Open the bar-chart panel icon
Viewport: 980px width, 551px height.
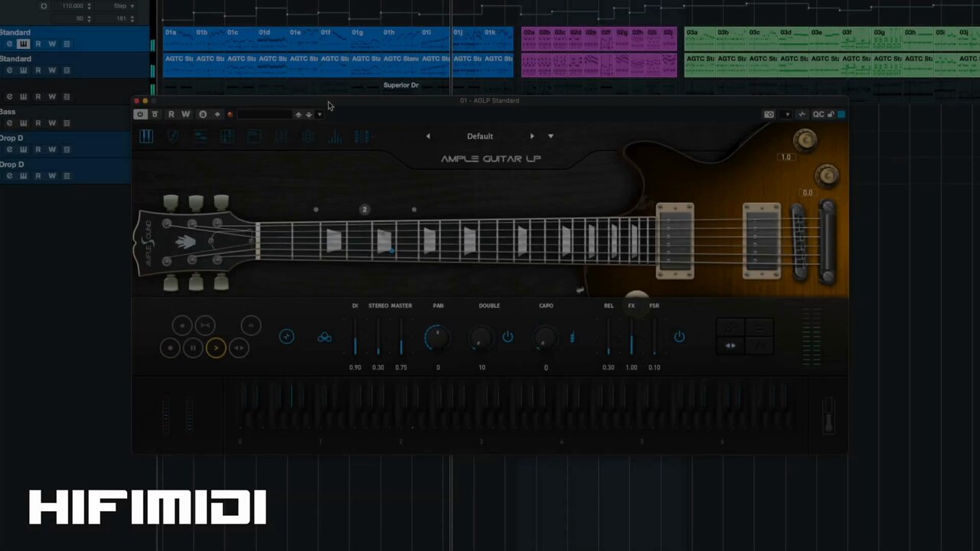tap(335, 136)
